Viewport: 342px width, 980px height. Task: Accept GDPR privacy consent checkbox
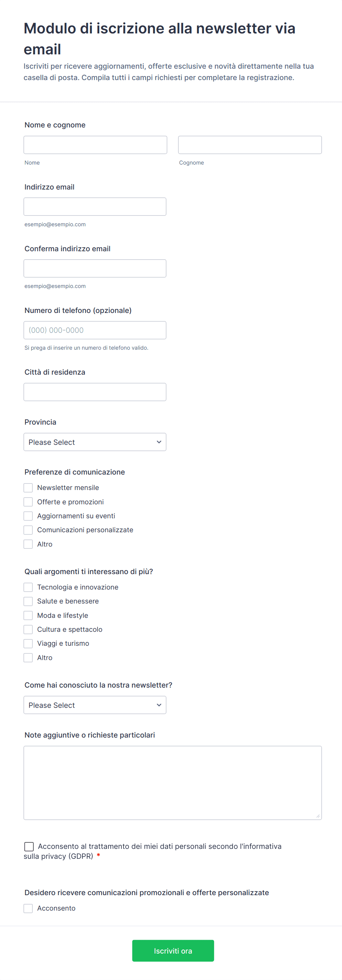tap(29, 846)
